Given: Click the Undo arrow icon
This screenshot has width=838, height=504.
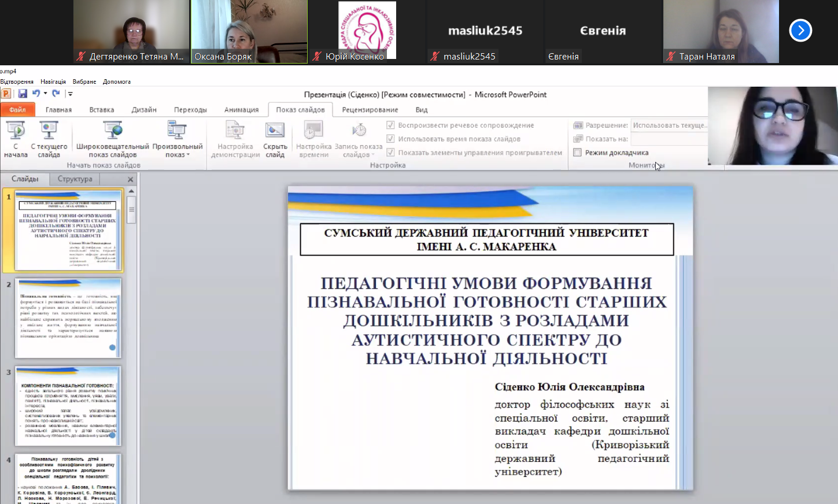Looking at the screenshot, I should point(36,94).
